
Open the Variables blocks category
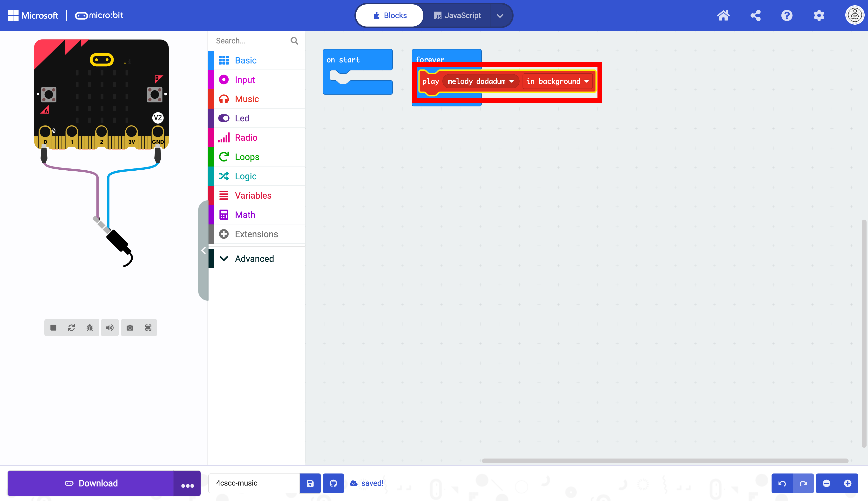point(257,195)
